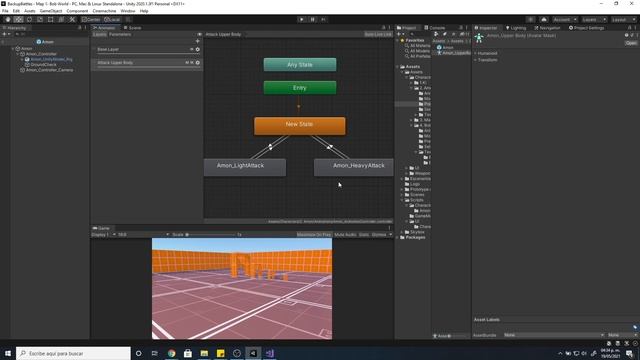640x360 pixels.
Task: Open Collab/services icon left of cloud
Action: pos(530,20)
